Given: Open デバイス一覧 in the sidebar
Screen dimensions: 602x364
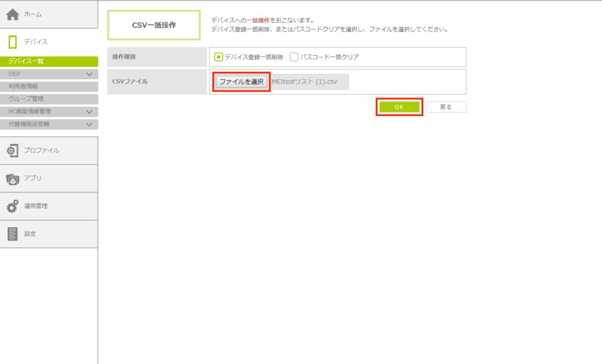Looking at the screenshot, I should point(49,62).
